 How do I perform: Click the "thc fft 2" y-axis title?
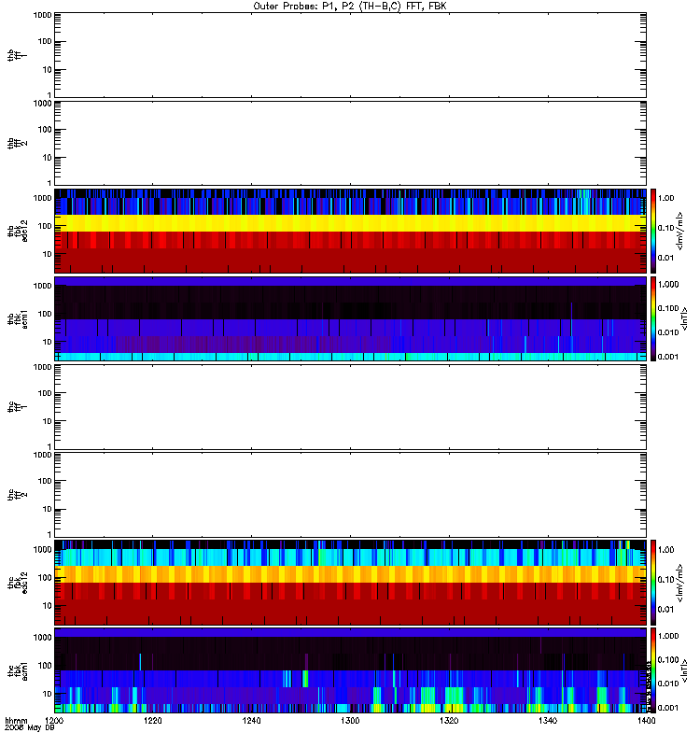coord(18,495)
